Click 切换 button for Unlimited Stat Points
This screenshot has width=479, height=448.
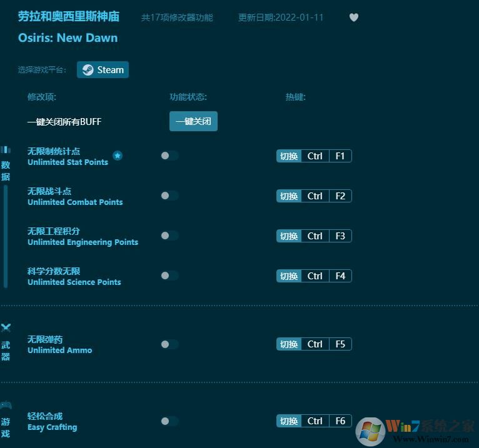(x=289, y=156)
